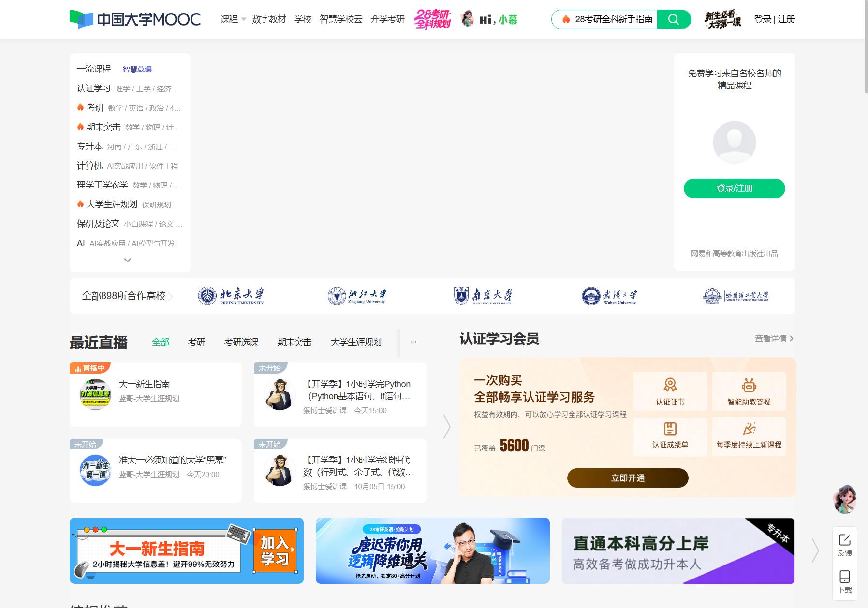Show more live tabs via ellipsis
The width and height of the screenshot is (868, 608).
coord(413,342)
